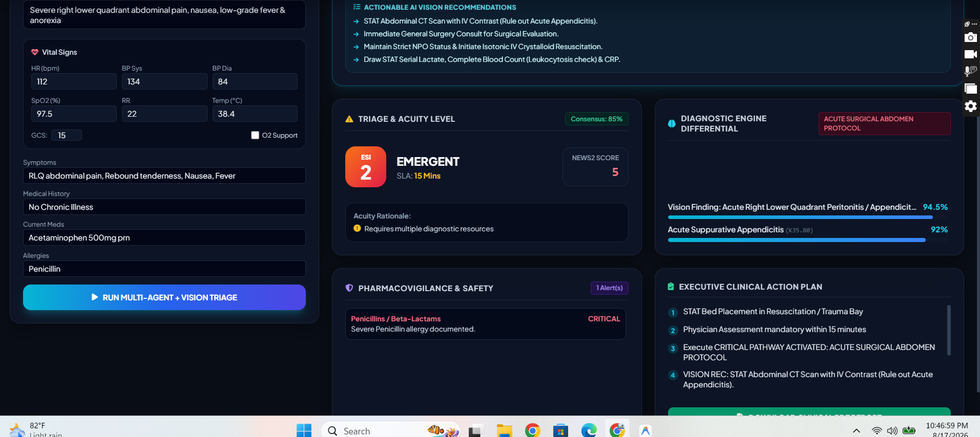Click the clipboard icon beside Executive Clinical Action Plan

tap(671, 287)
